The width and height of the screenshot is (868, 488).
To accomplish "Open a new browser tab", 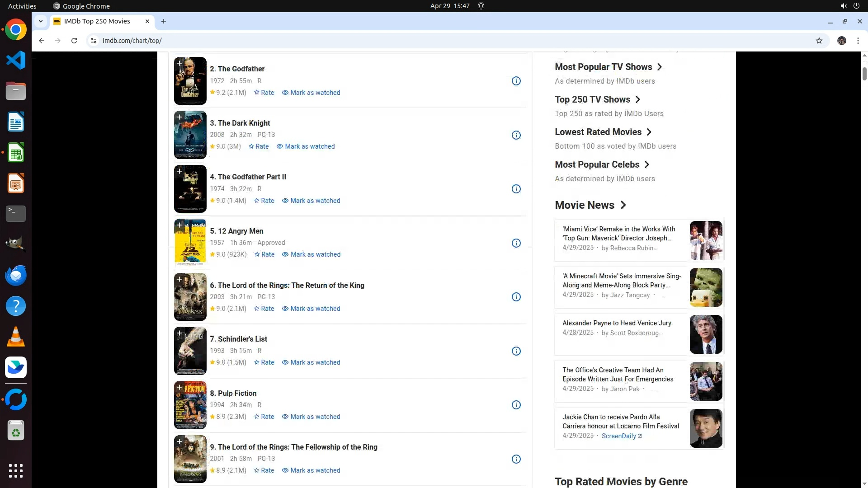I will [x=164, y=21].
